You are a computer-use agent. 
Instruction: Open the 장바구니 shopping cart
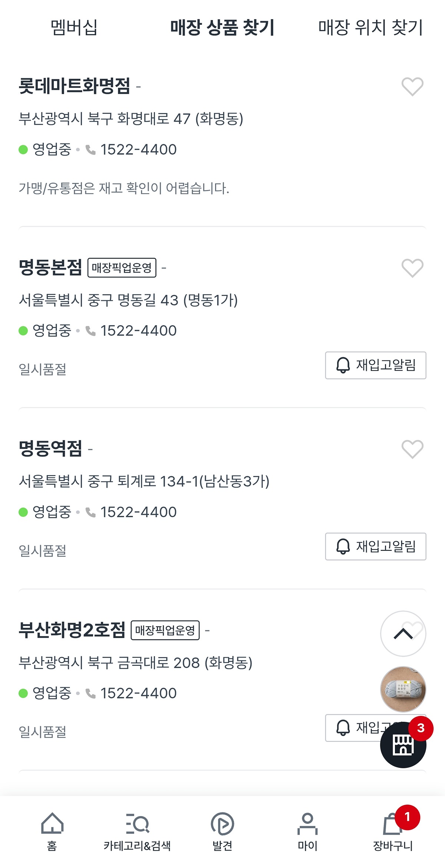pos(393,831)
